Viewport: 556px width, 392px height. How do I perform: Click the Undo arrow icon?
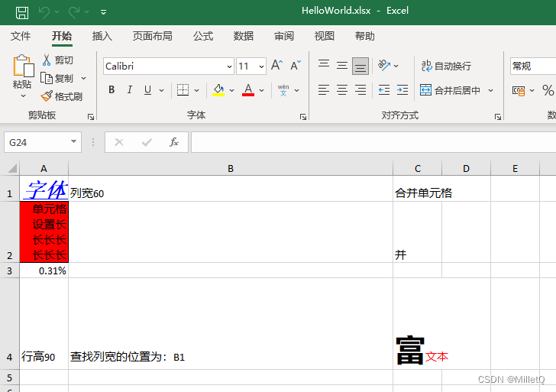click(x=44, y=12)
